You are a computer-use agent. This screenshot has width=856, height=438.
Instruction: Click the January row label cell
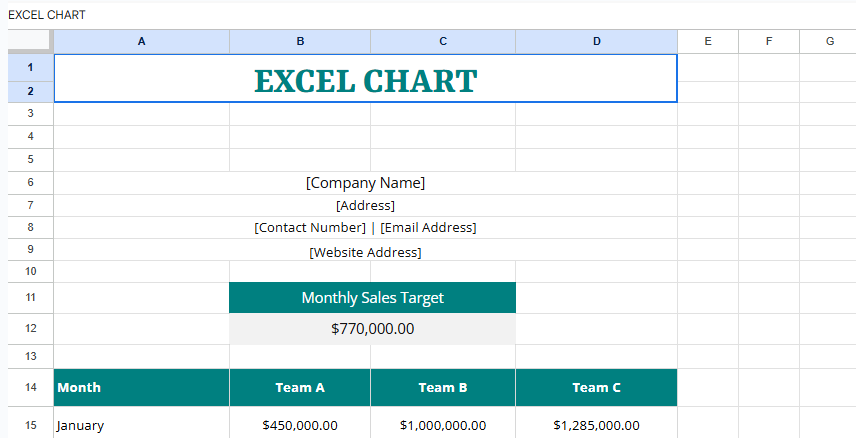[141, 425]
